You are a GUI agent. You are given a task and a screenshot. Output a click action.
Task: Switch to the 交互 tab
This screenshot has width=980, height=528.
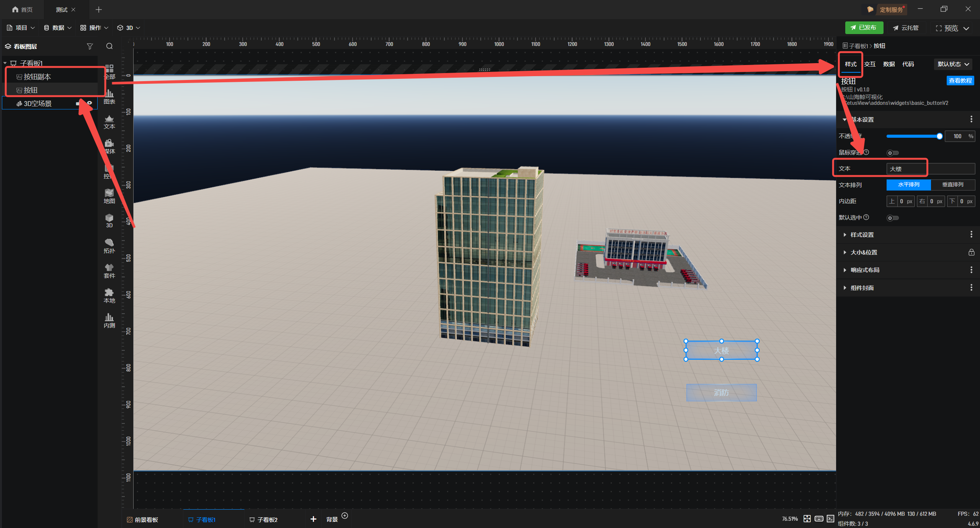click(x=870, y=64)
